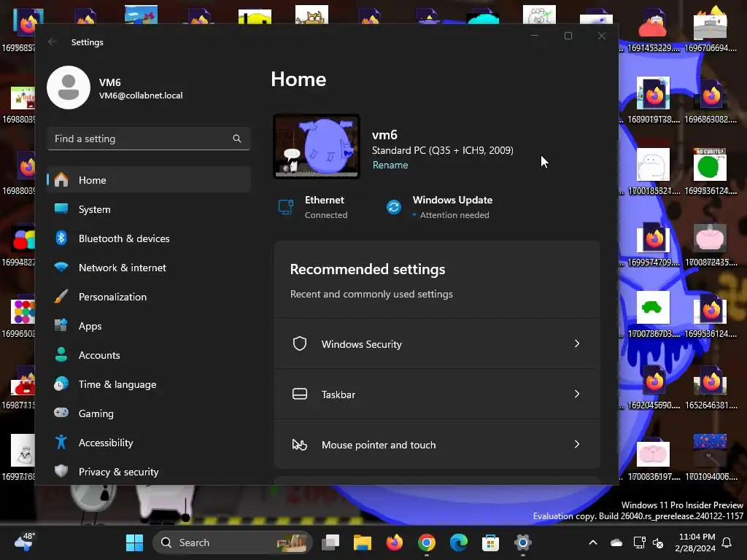Open the weather widget showing 48°
747x560 pixels.
(24, 542)
